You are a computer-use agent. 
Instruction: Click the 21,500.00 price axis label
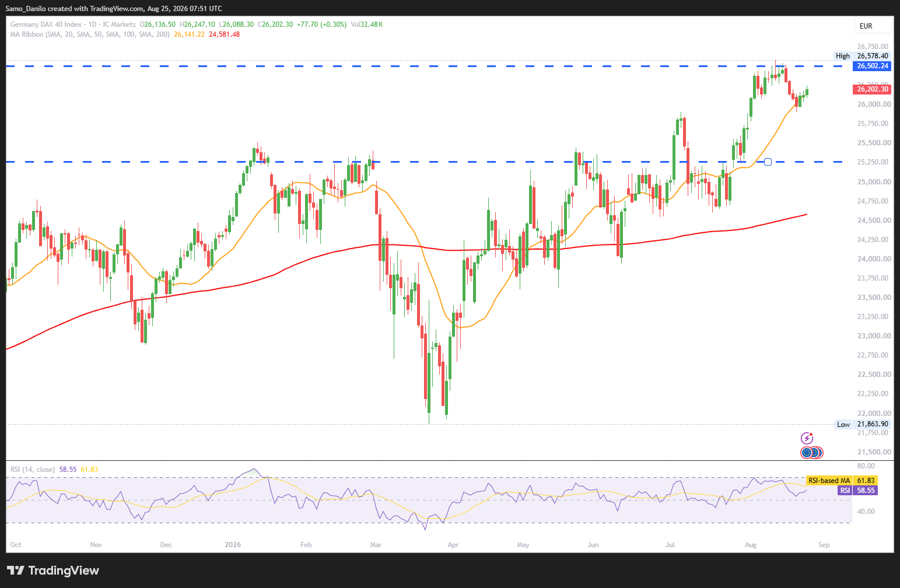coord(874,452)
